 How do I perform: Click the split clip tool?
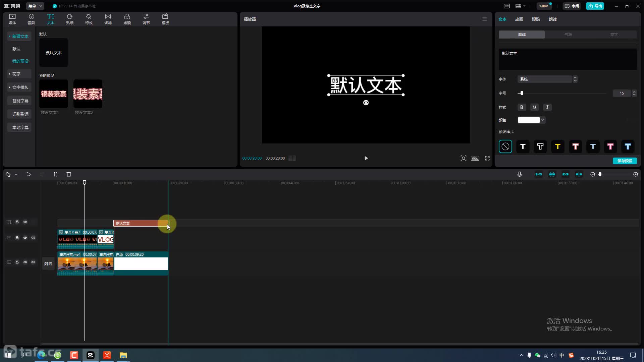point(55,174)
